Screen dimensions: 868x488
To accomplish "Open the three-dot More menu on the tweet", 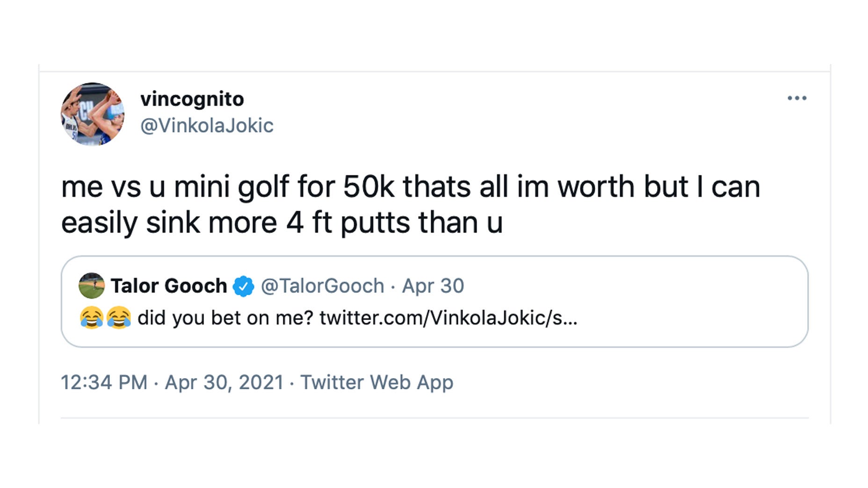I will [x=796, y=98].
